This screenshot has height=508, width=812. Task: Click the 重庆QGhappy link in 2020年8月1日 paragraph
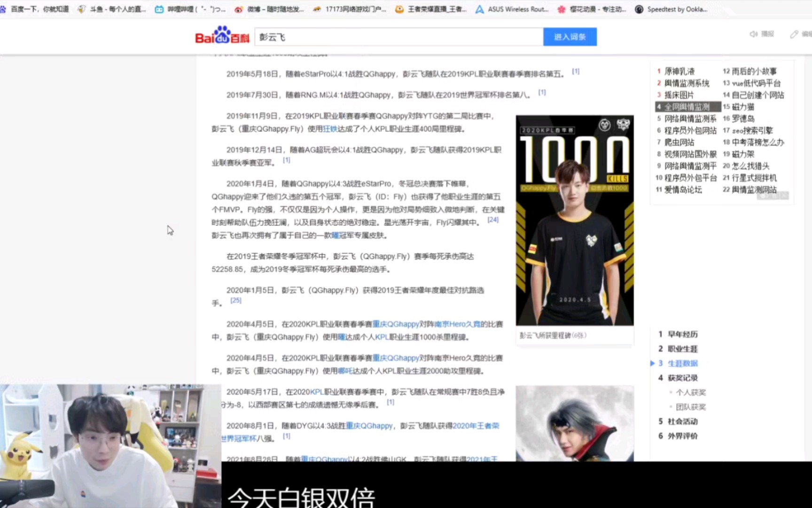pos(369,426)
